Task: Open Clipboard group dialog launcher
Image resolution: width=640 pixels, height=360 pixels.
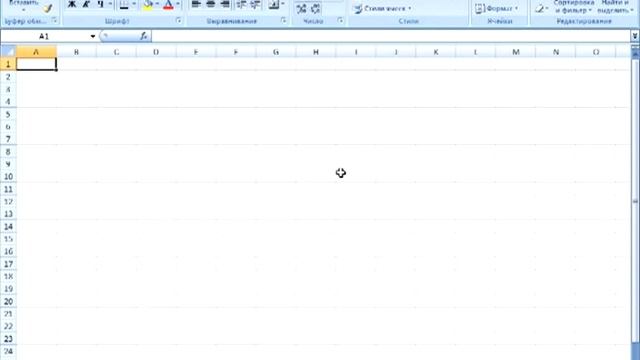Action: point(54,20)
